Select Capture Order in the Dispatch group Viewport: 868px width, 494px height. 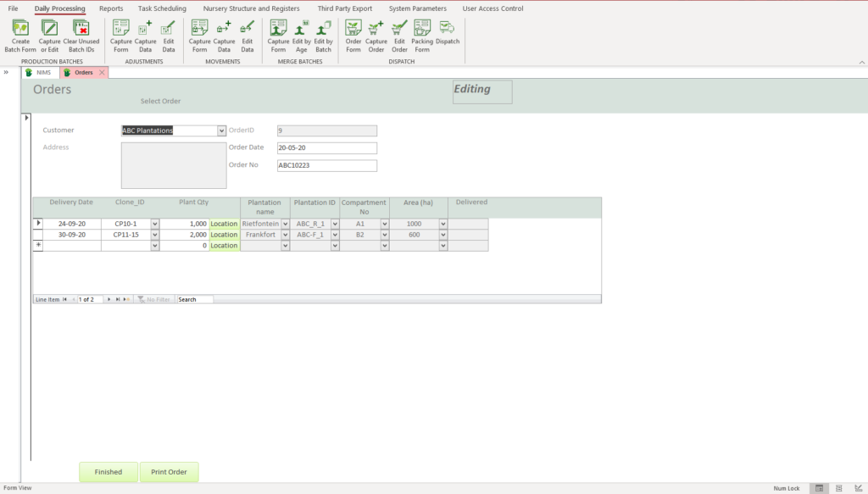(x=376, y=36)
